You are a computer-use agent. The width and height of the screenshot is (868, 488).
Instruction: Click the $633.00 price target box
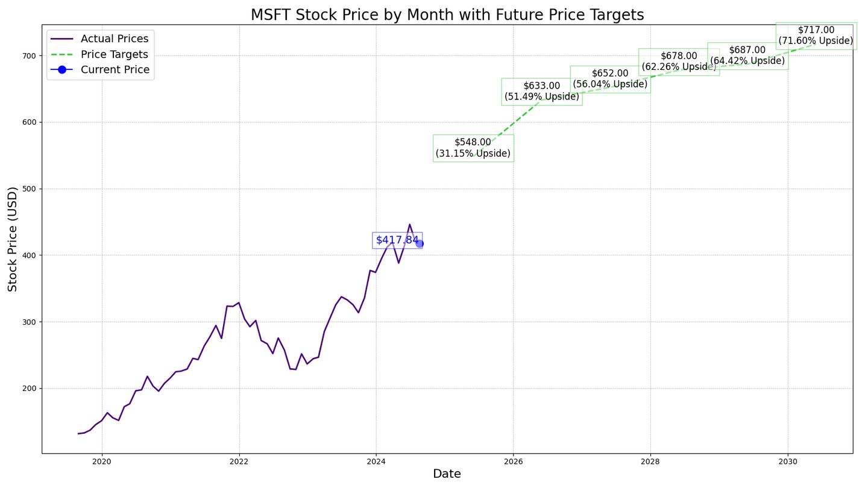(x=541, y=92)
